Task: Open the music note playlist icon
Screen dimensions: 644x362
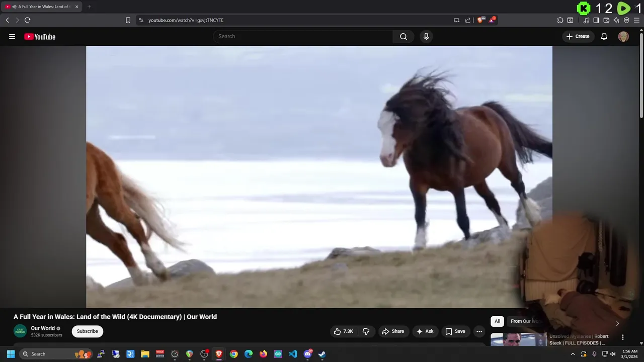Action: pyautogui.click(x=586, y=20)
